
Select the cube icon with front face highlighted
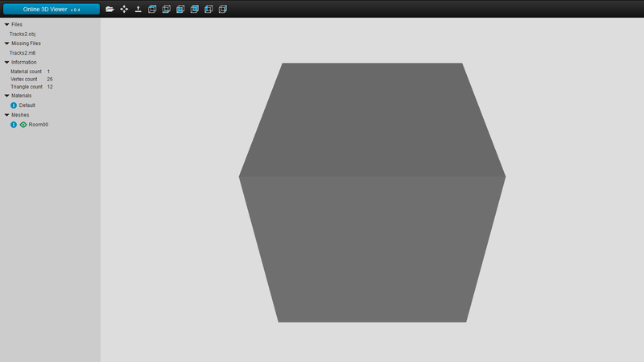(180, 9)
